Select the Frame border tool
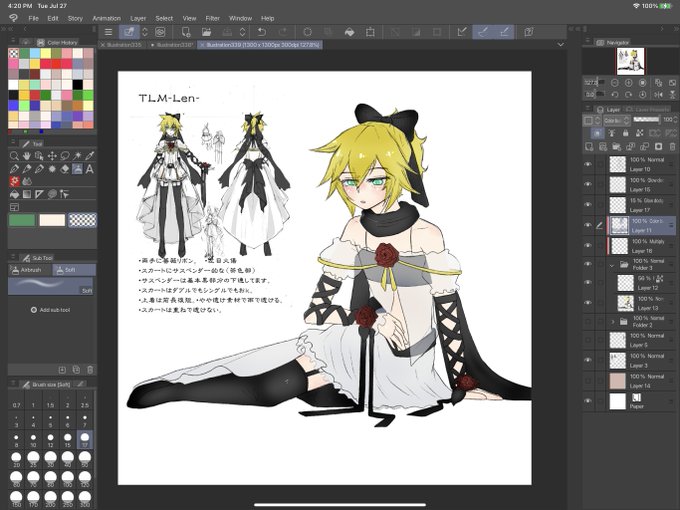The width and height of the screenshot is (680, 510). pos(14,207)
